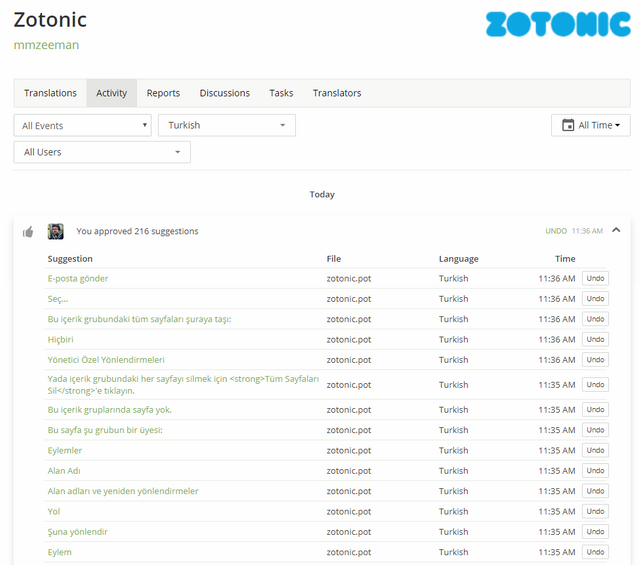Viewport: 640px width, 565px height.
Task: Undo the 'Bu içerik gruplarında sayfa yok.' approval
Action: [595, 410]
